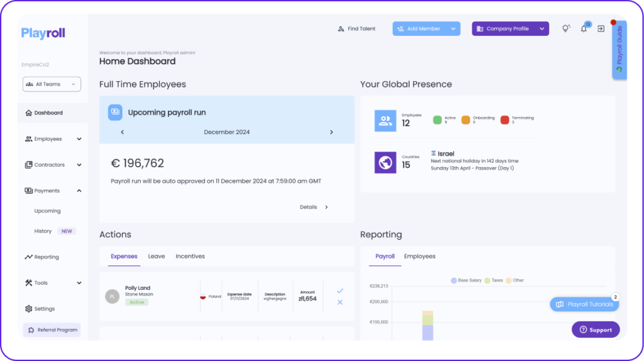
Task: Open Settings in the sidebar
Action: point(45,309)
